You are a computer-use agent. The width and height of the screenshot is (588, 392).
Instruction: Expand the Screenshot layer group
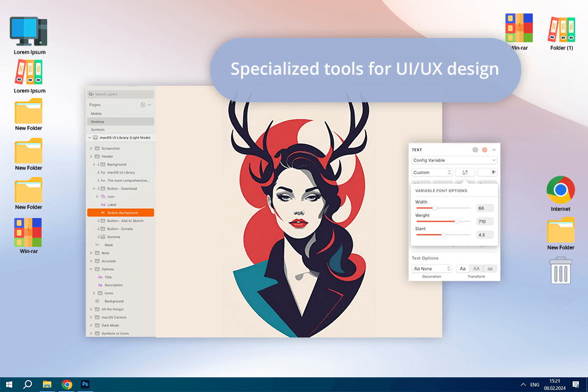pyautogui.click(x=91, y=148)
